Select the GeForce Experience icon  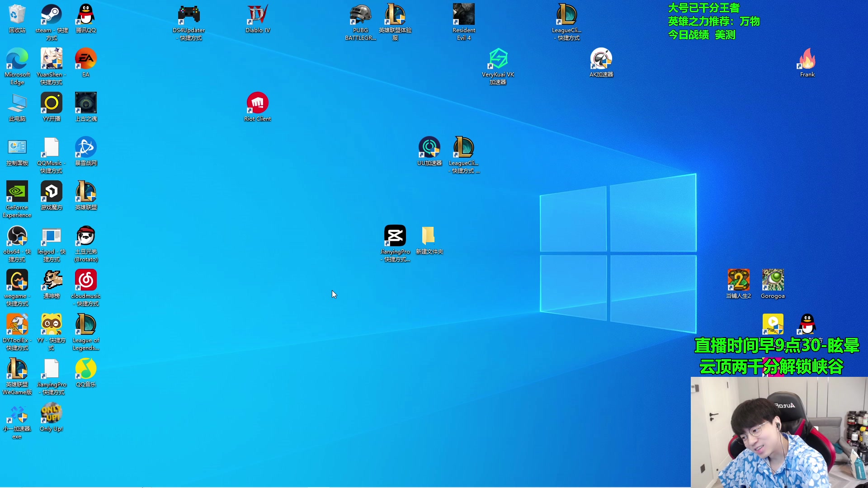17,199
